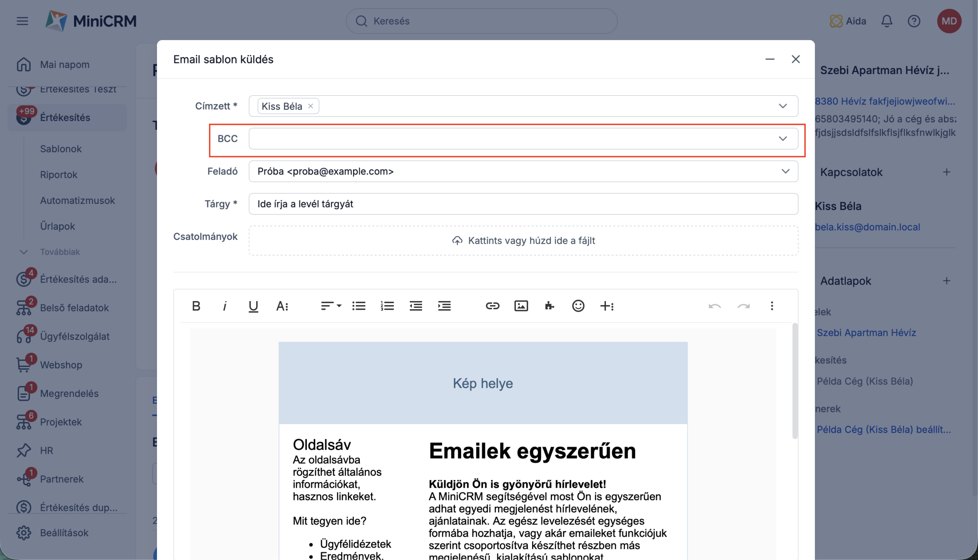Underline the selected email text
The image size is (978, 560).
point(253,306)
